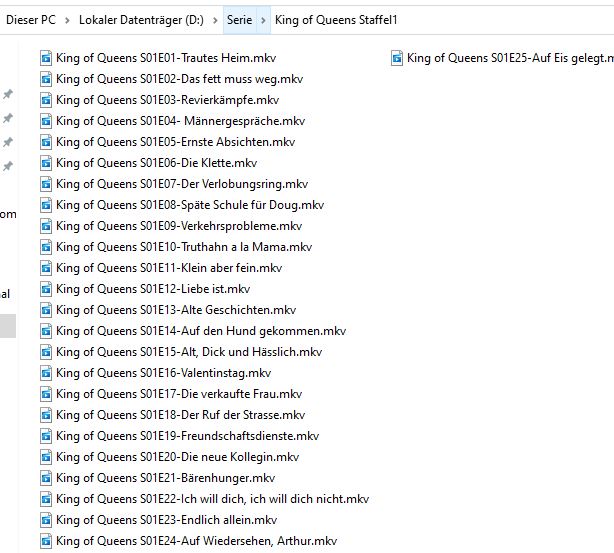Click the S01E18-Der Ruf der Strasse file icon
Viewport: 614px width, 553px height.
point(46,415)
